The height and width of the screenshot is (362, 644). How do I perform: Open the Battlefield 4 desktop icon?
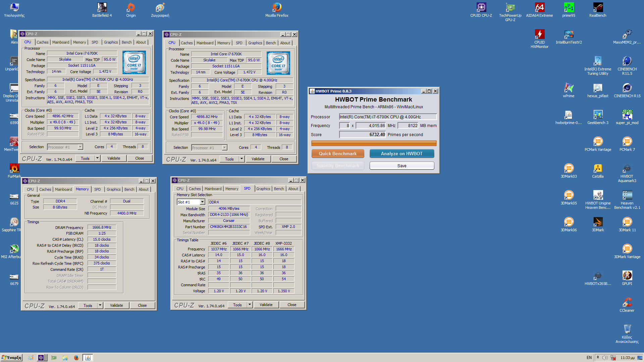(102, 10)
